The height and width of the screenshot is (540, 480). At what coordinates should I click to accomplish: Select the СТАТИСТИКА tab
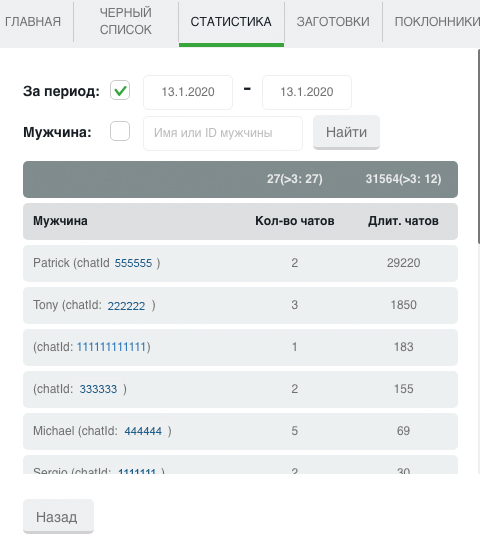pyautogui.click(x=231, y=21)
